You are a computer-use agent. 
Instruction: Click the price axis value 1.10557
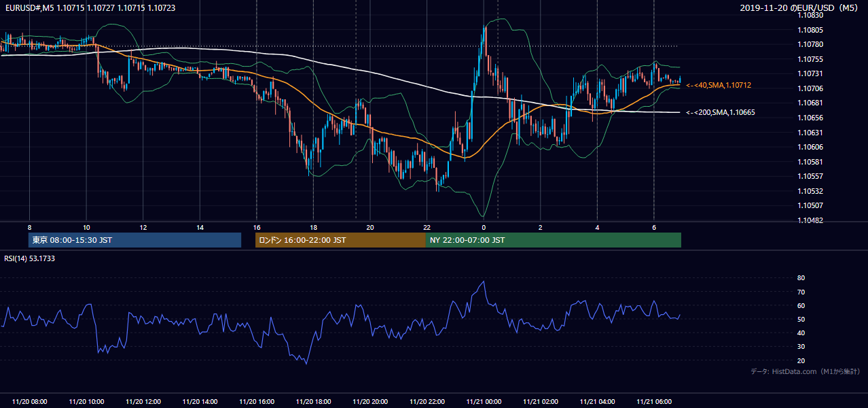click(x=810, y=176)
